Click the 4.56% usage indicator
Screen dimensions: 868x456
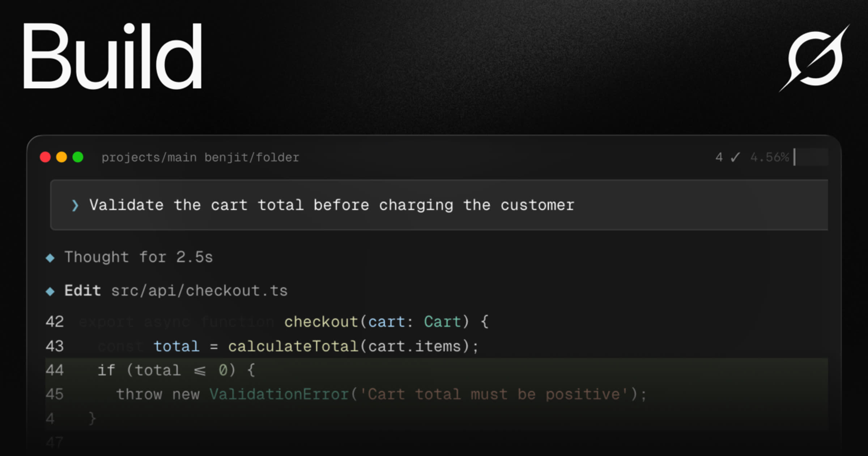(770, 157)
